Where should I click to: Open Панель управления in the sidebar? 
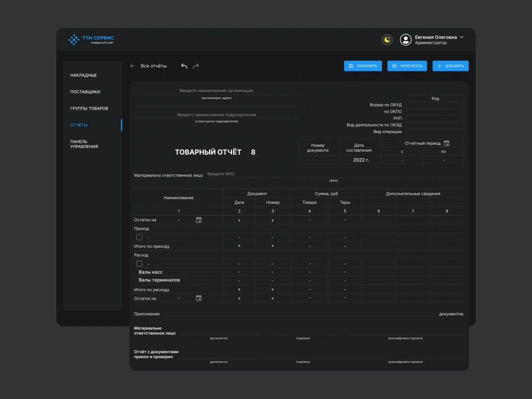pyautogui.click(x=84, y=144)
